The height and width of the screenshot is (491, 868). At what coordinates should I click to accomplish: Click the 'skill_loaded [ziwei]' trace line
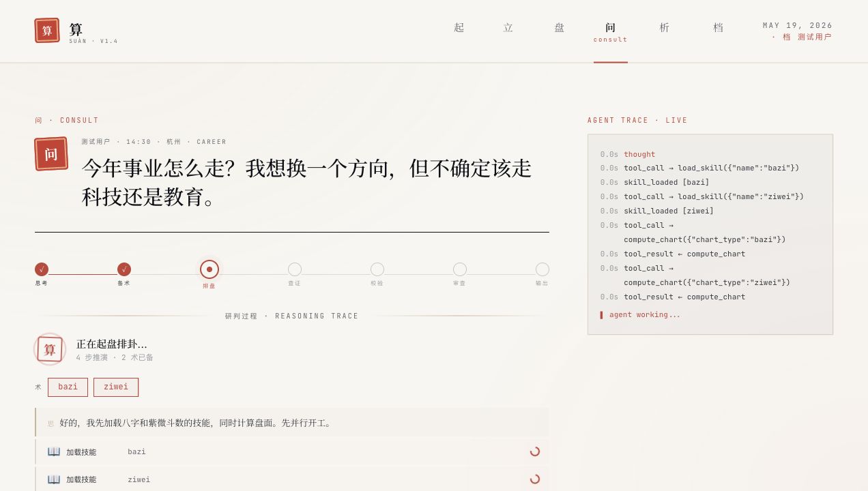[669, 211]
